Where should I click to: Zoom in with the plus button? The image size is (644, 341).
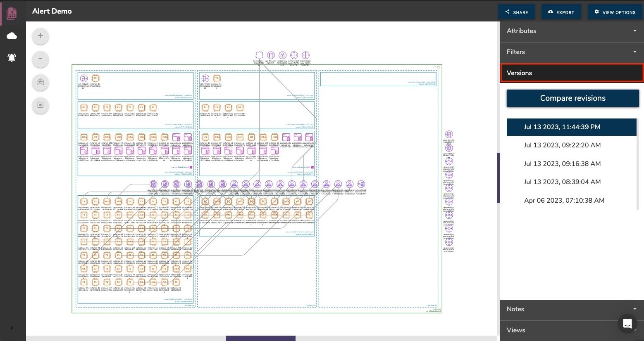(x=41, y=36)
